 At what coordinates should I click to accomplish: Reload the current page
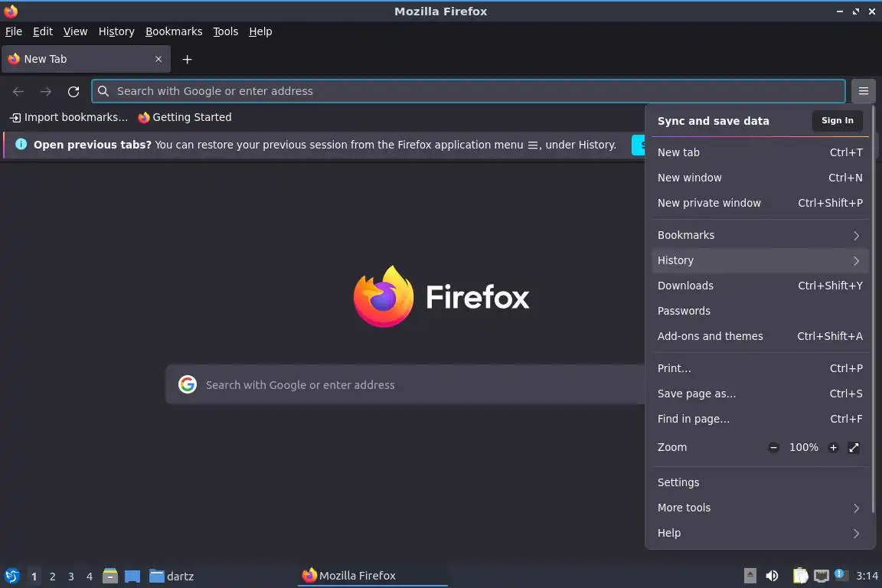click(x=73, y=91)
